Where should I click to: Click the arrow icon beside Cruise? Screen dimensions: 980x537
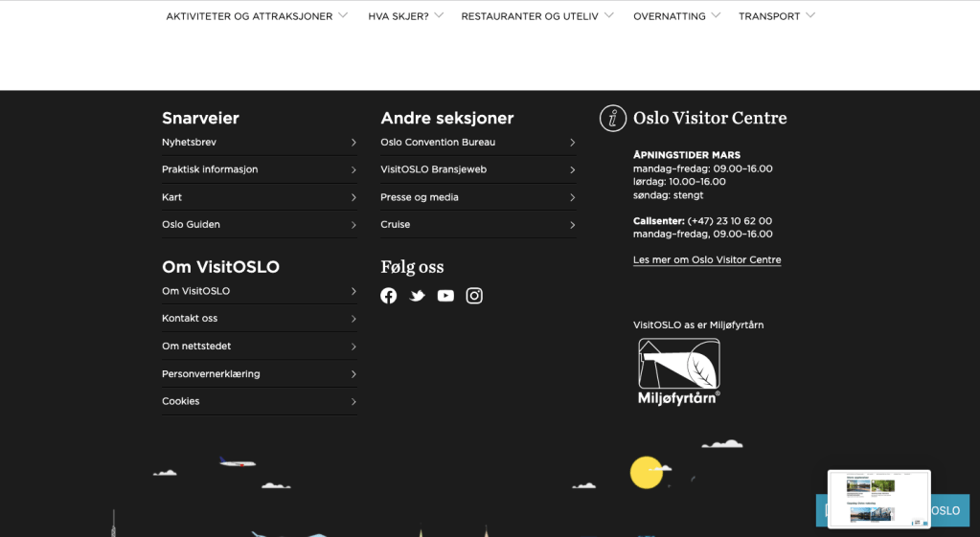tap(572, 225)
